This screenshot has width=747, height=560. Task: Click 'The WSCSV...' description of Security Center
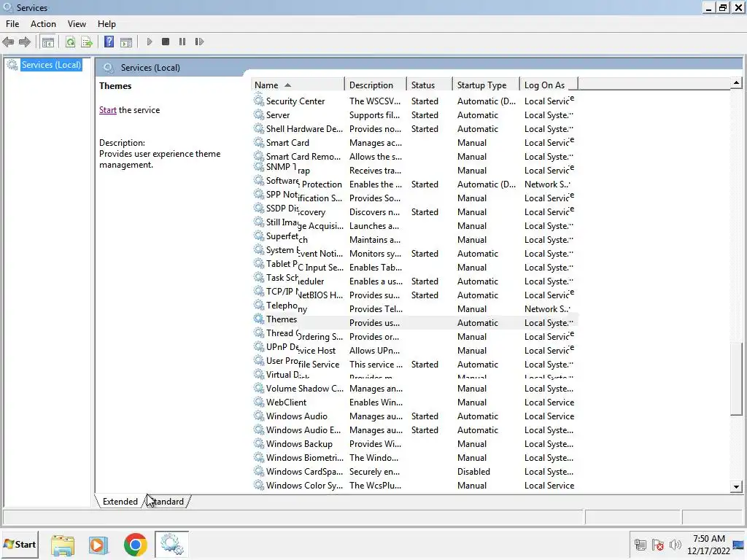(375, 101)
